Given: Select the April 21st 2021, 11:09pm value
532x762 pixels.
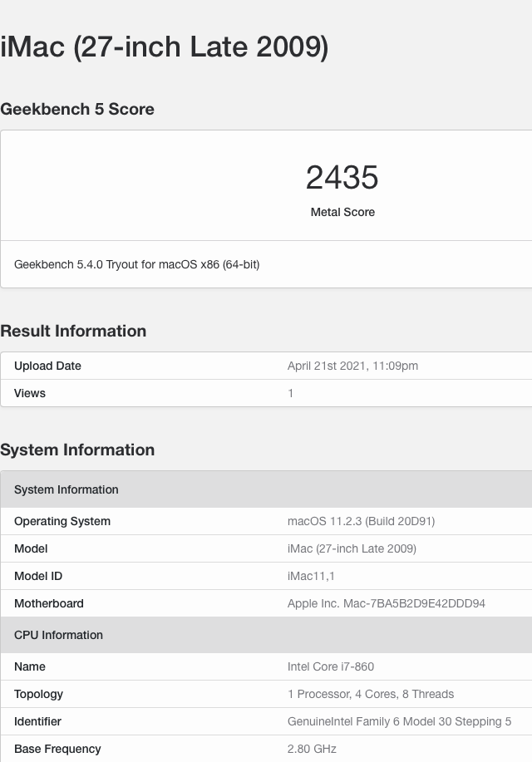Looking at the screenshot, I should coord(352,366).
